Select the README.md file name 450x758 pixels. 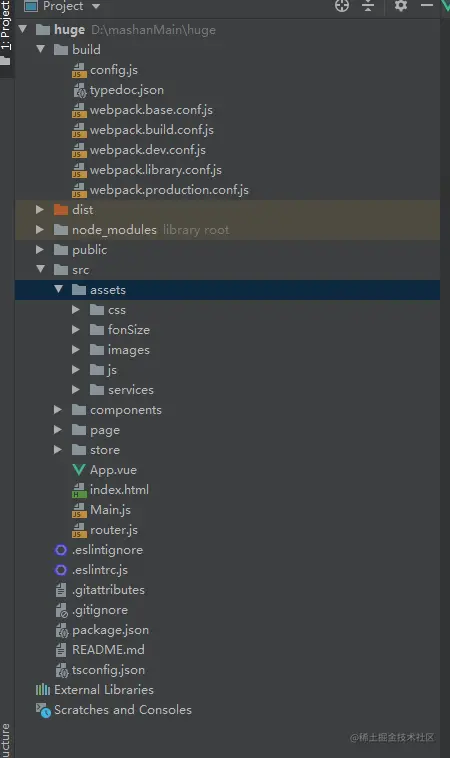tap(108, 650)
